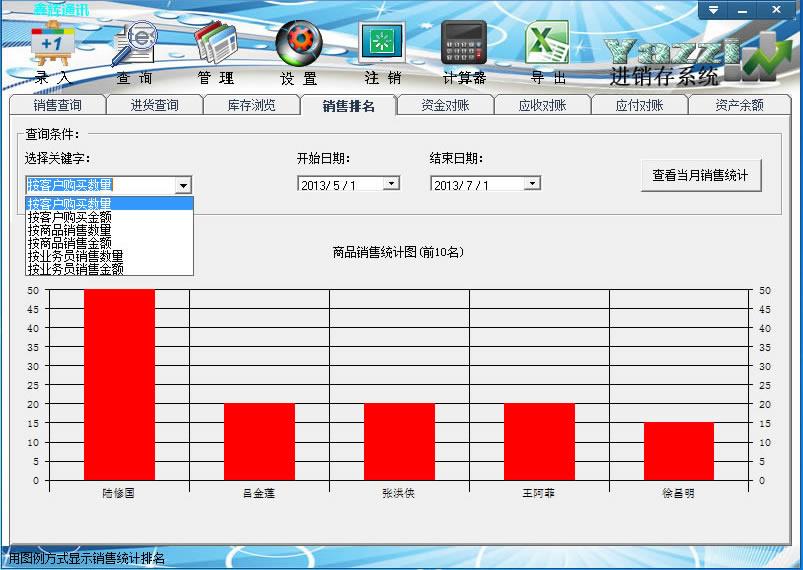The height and width of the screenshot is (570, 803).
Task: Collapse the keyword combo box arrow
Action: [x=183, y=185]
